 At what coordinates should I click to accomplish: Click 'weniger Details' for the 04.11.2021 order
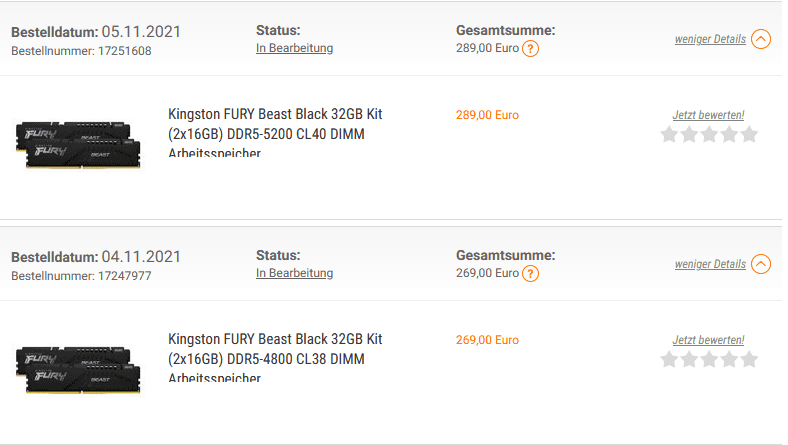[x=710, y=264]
